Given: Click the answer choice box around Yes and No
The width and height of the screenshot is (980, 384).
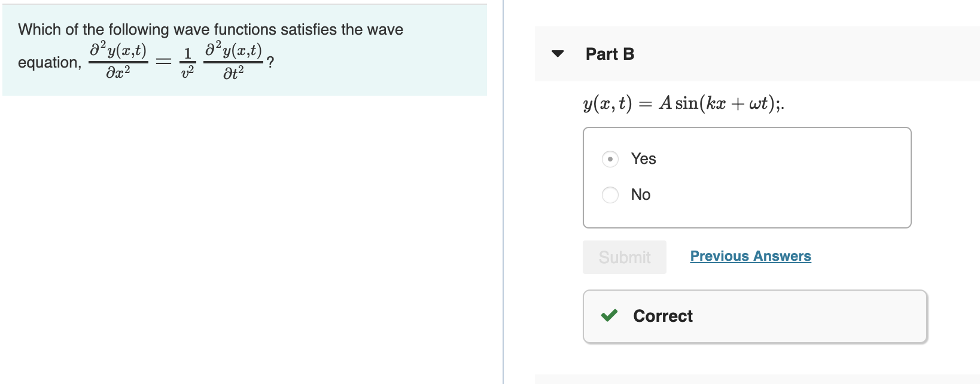Looking at the screenshot, I should [746, 177].
